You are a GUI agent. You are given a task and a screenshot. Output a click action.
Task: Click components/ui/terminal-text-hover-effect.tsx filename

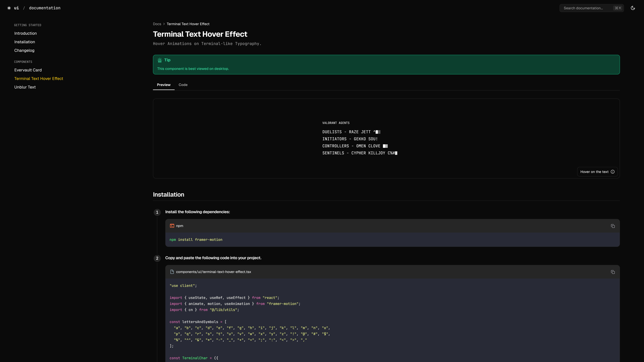(214, 272)
